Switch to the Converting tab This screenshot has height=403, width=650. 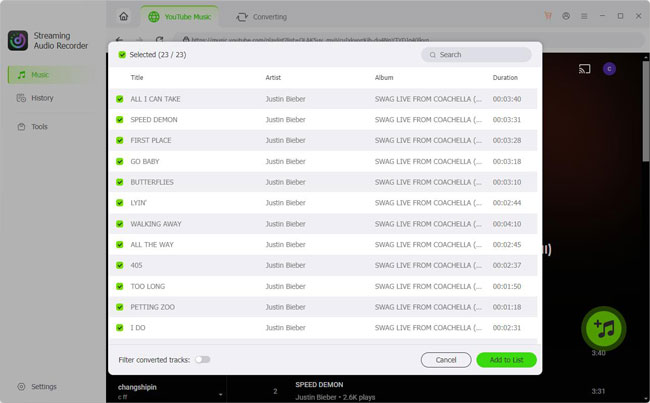click(x=261, y=17)
